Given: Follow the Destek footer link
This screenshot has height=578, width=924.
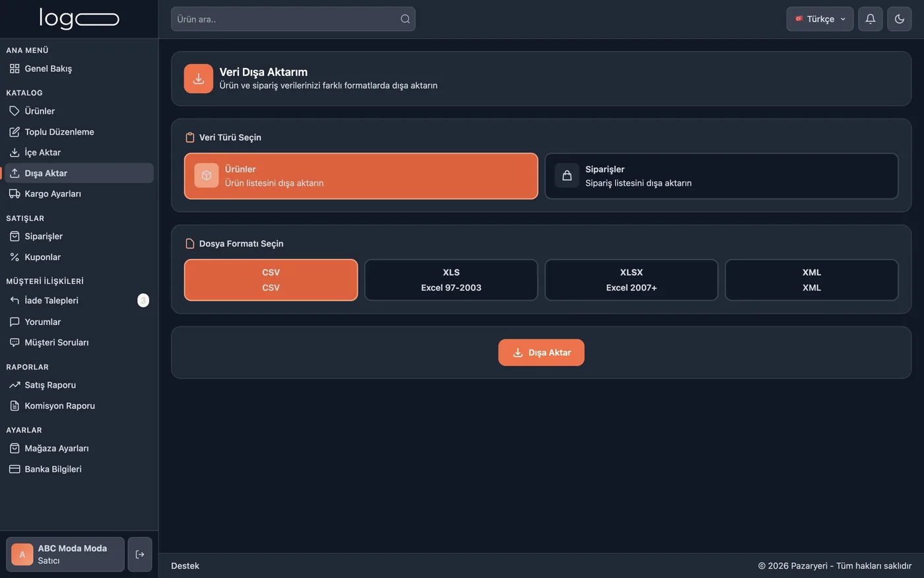Looking at the screenshot, I should [x=185, y=566].
